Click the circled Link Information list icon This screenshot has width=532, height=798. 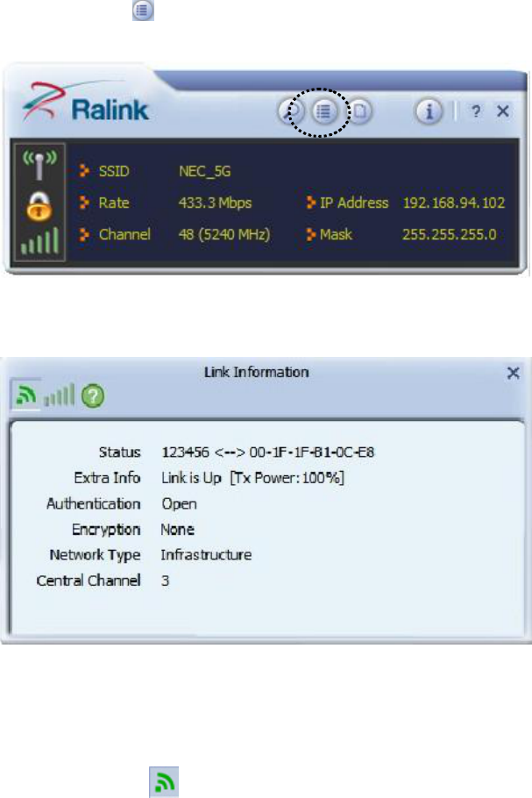click(x=323, y=111)
